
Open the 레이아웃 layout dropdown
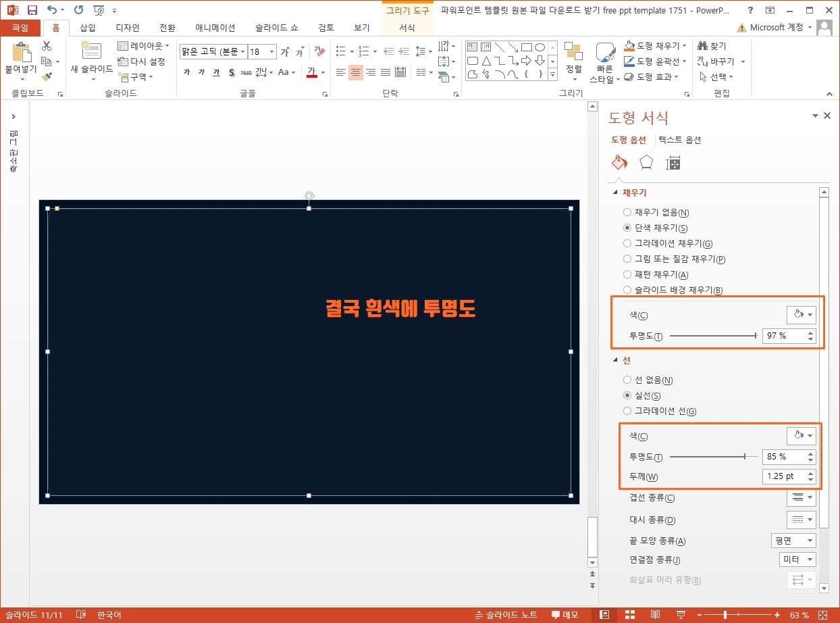[x=143, y=46]
